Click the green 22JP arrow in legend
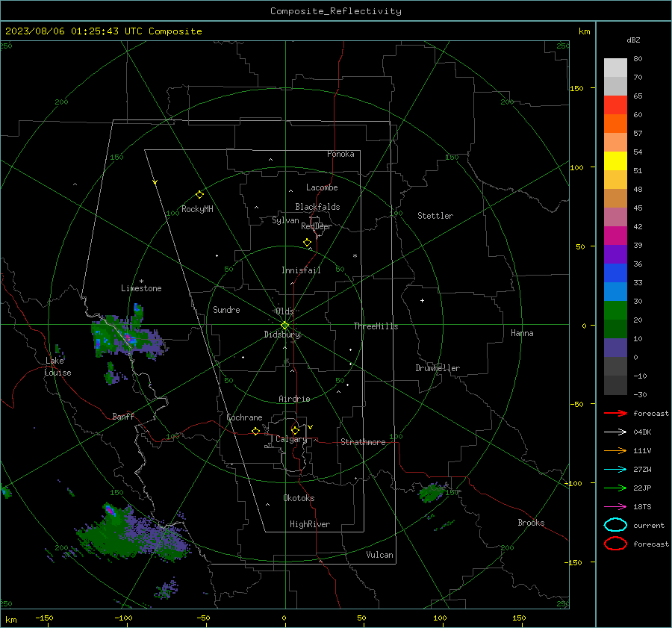 pos(615,488)
